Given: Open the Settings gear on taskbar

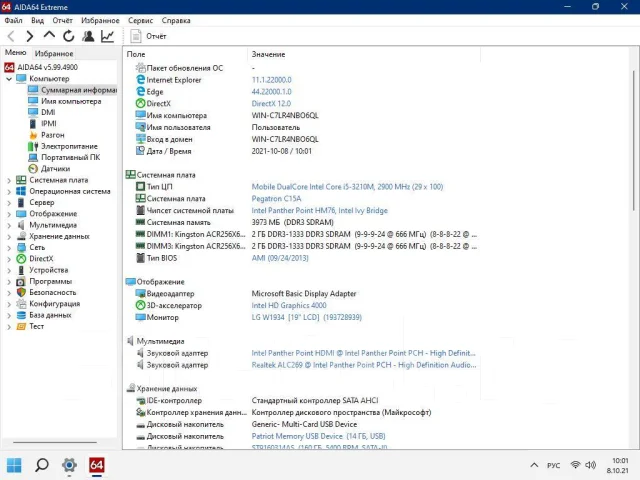Looking at the screenshot, I should coord(69,465).
